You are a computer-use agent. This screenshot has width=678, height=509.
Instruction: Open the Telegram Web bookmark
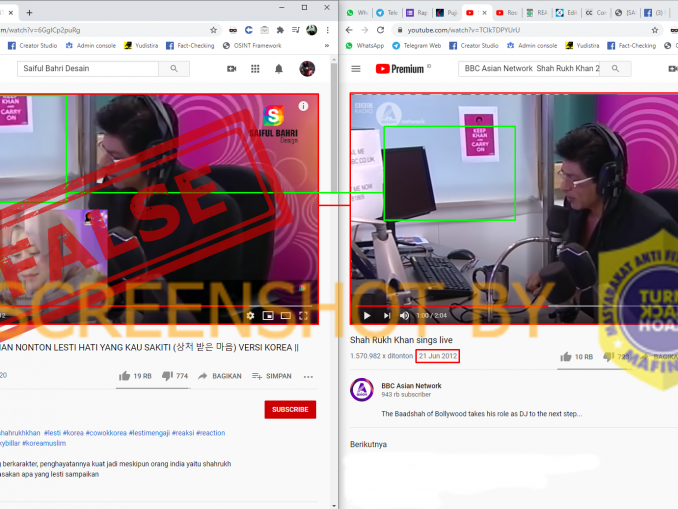[x=416, y=45]
